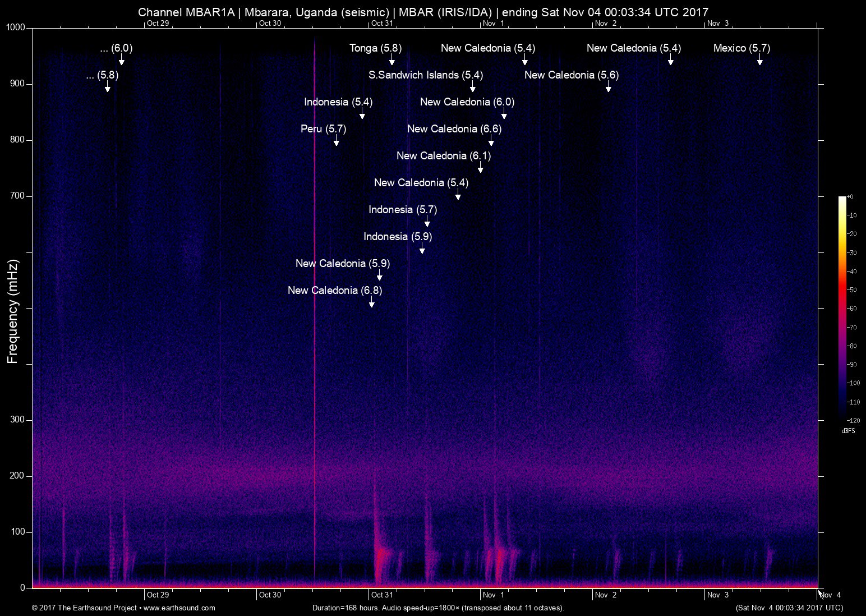
Task: Click the New Caledonia (6.8) annotation arrow
Action: [371, 303]
